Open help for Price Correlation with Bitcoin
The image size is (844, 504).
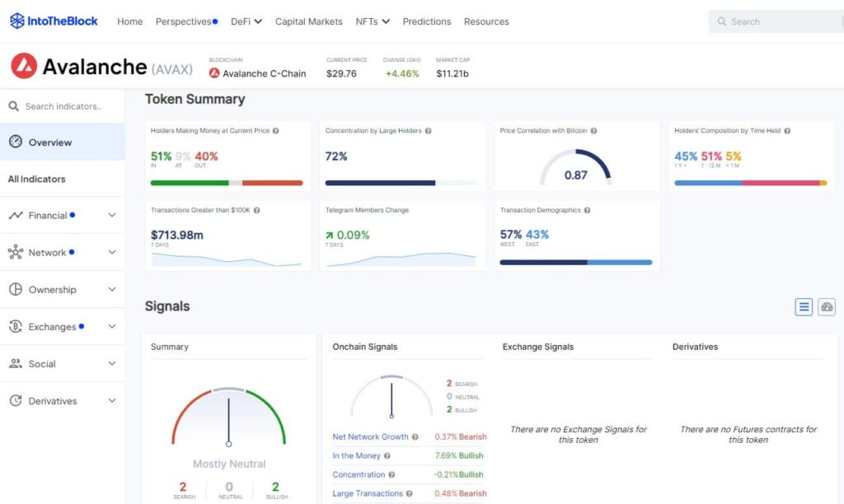pyautogui.click(x=593, y=131)
